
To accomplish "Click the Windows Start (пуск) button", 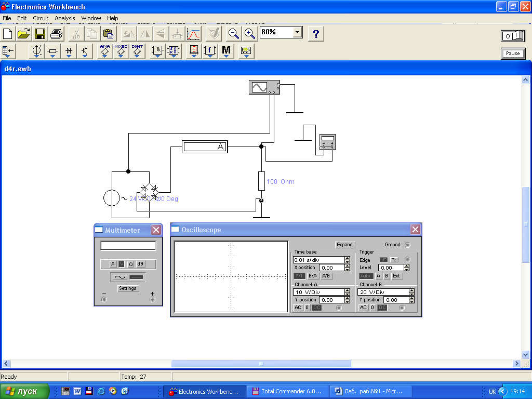I will click(x=24, y=391).
